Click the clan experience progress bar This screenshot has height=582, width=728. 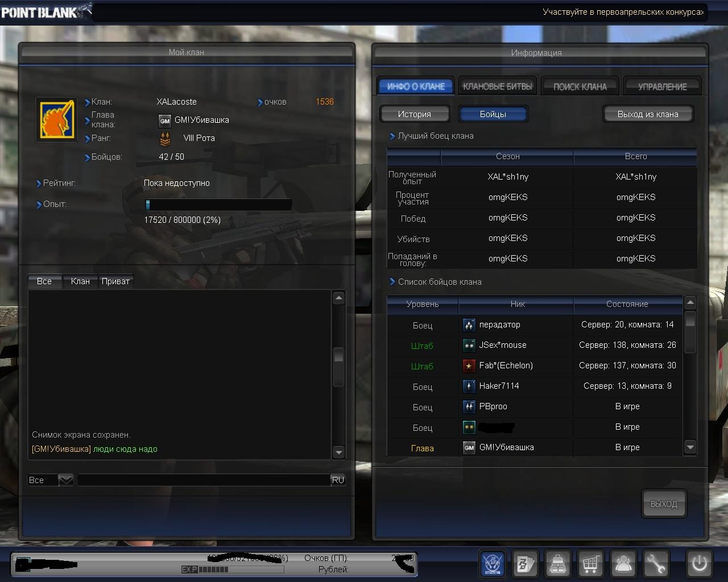(218, 205)
